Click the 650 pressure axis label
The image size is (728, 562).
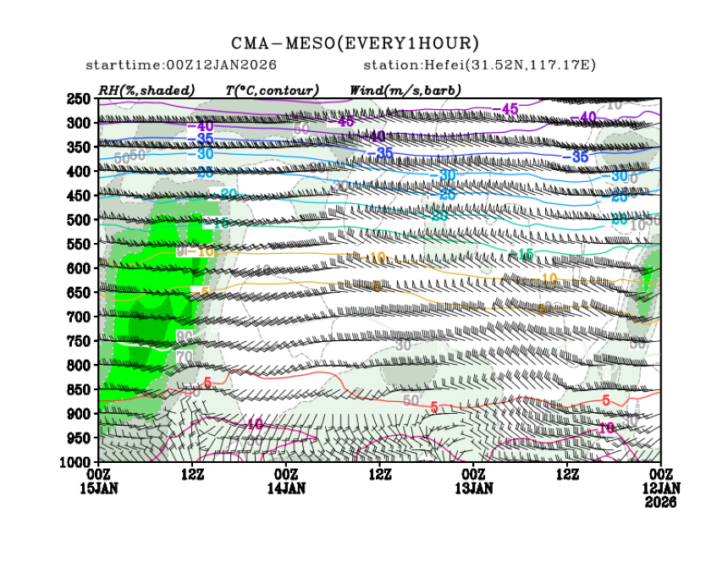[x=79, y=292]
